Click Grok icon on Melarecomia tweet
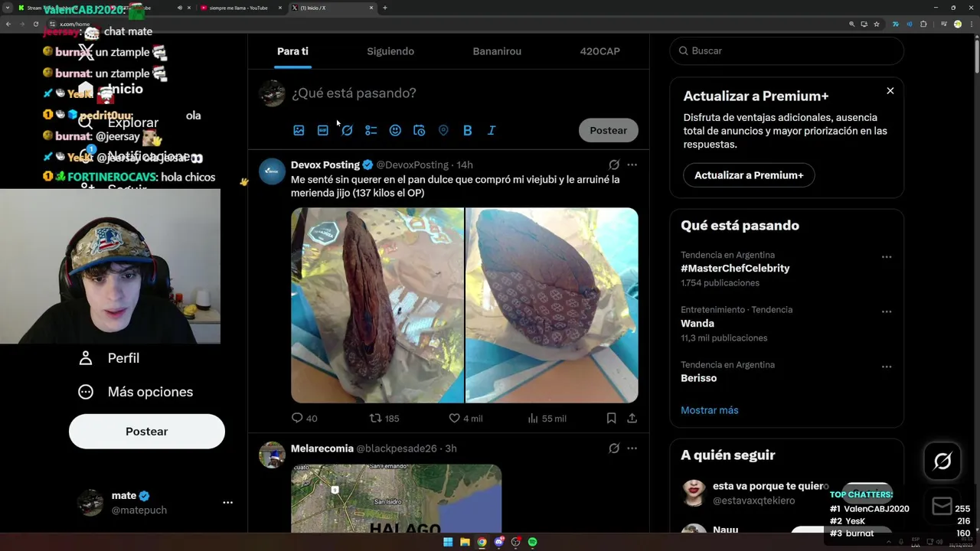 [x=614, y=448]
